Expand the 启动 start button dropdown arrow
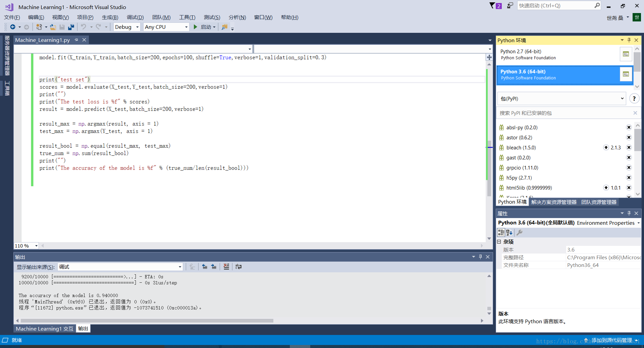The height and width of the screenshot is (348, 644). pos(214,27)
